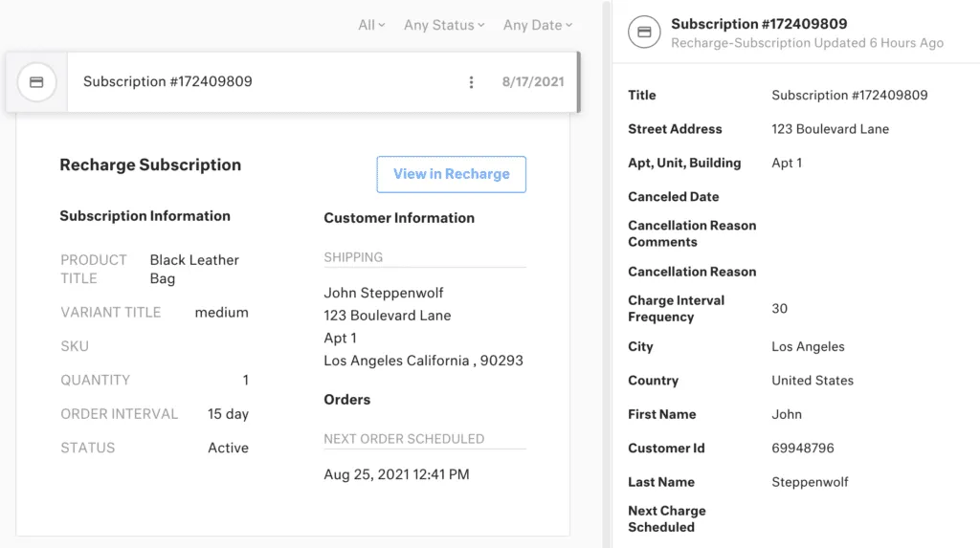Expand the All filter dropdown
This screenshot has width=980, height=548.
pos(371,25)
